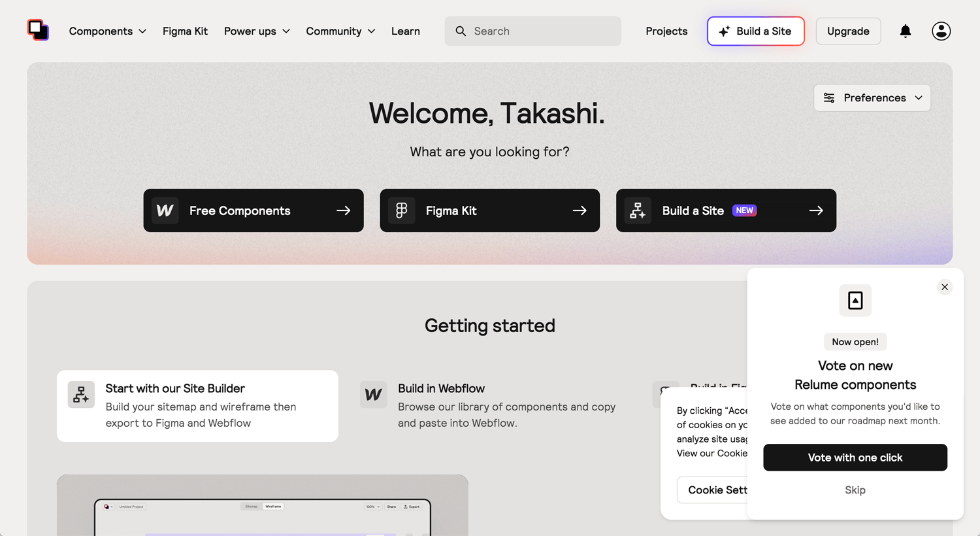Click arrow on Build a Site card
The image size is (980, 536).
click(816, 210)
